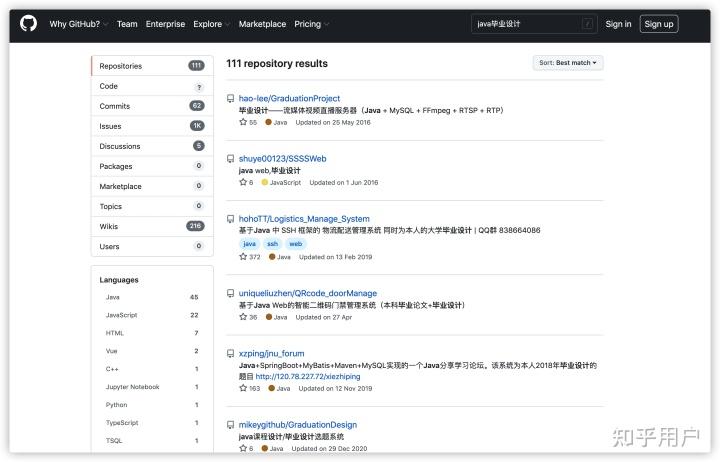This screenshot has width=720, height=462.
Task: Filter results by TypeScript language
Action: (x=152, y=423)
